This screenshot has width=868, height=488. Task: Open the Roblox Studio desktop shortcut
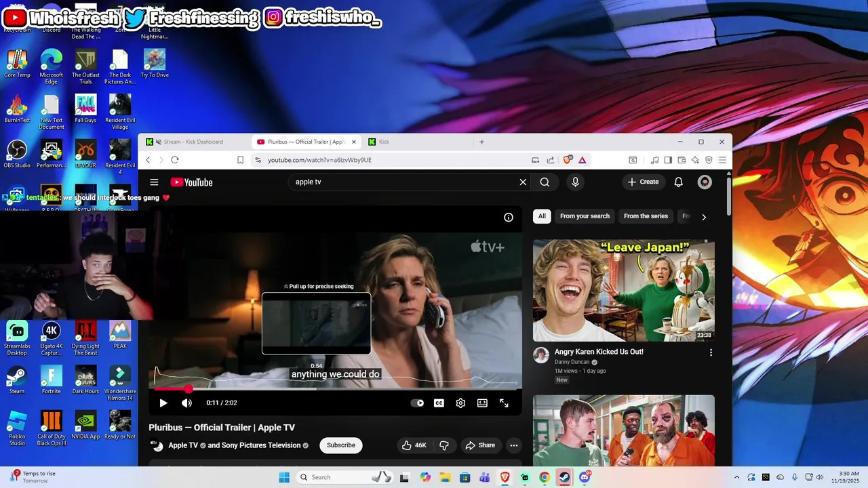coord(17,428)
